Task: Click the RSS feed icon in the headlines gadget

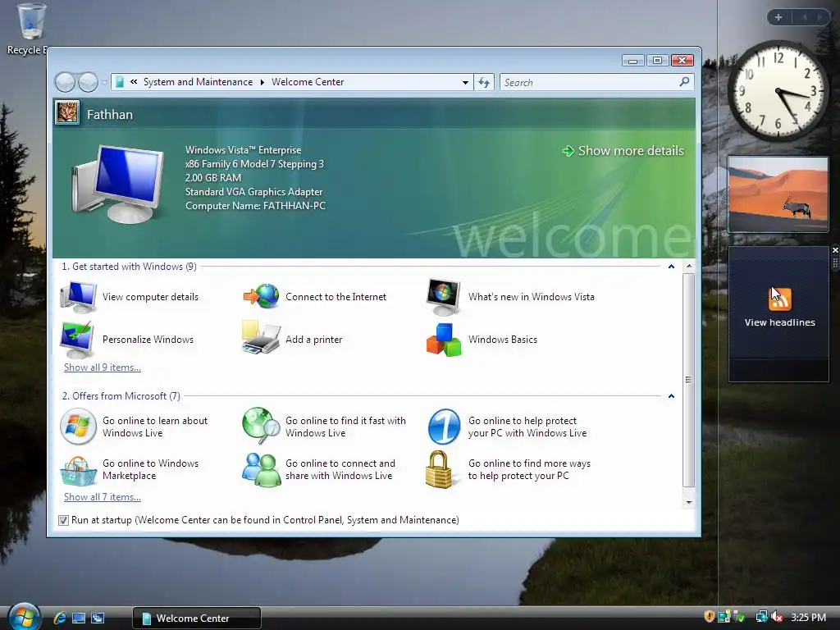Action: pos(779,299)
